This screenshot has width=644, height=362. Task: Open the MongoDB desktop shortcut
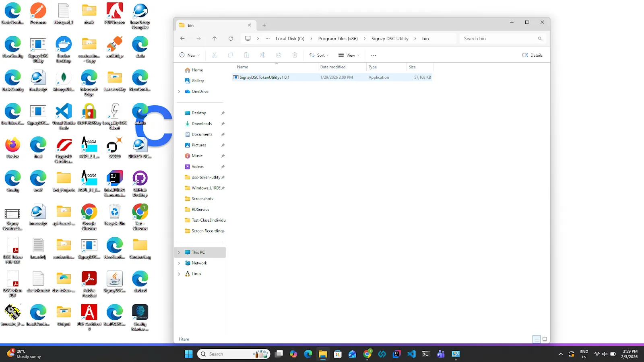click(64, 81)
